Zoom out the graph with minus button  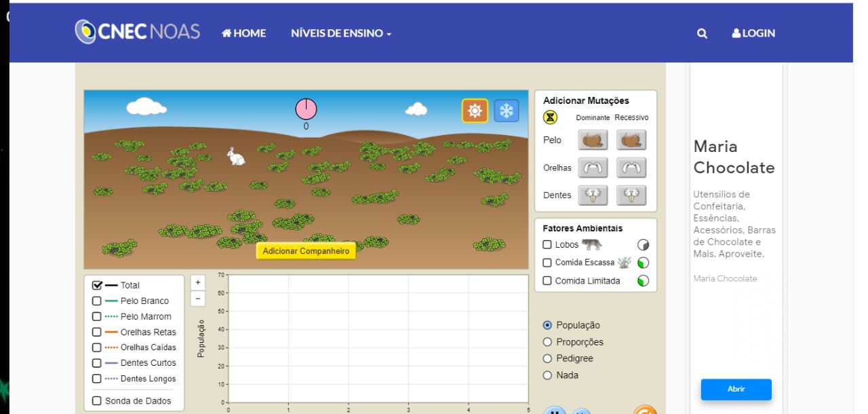point(198,298)
